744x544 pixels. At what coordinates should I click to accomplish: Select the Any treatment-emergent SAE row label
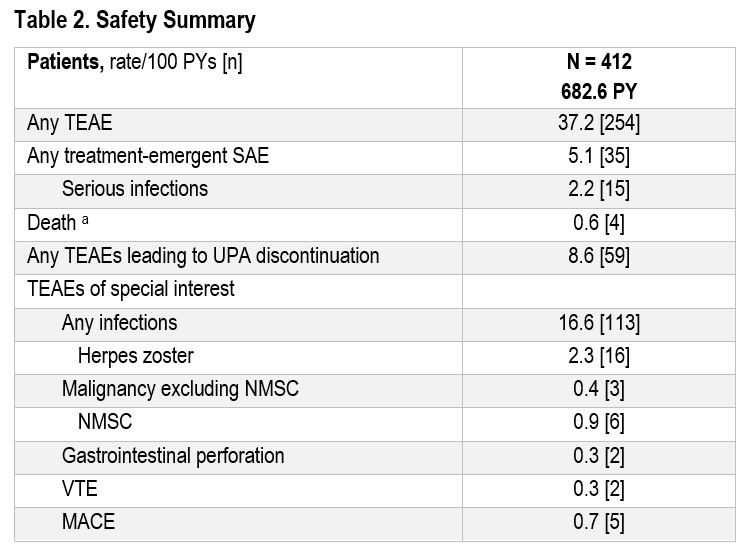pyautogui.click(x=148, y=156)
